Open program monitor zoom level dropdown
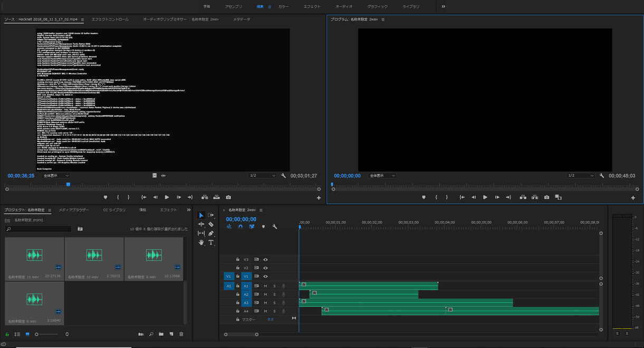This screenshot has width=644, height=348. point(382,176)
